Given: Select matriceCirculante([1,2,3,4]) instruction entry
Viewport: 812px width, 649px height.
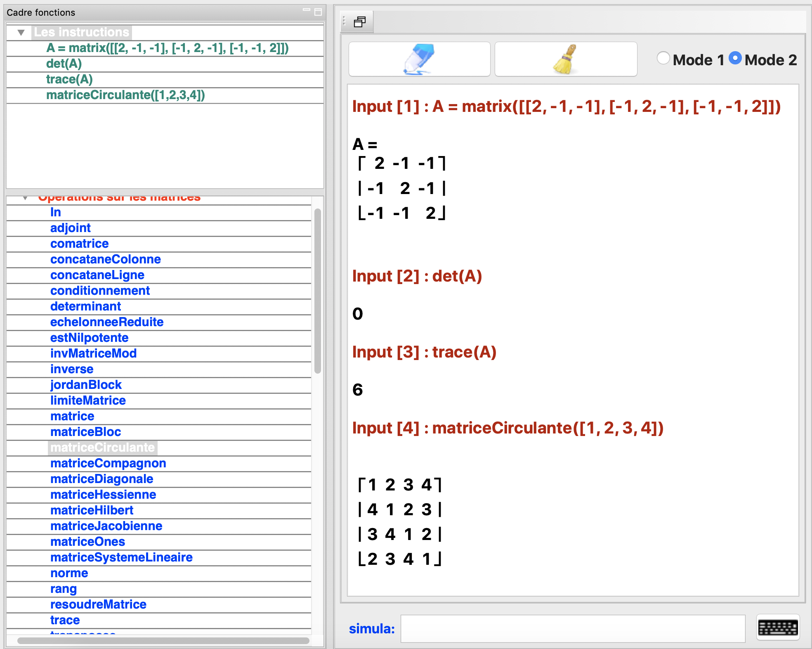Looking at the screenshot, I should (x=125, y=95).
